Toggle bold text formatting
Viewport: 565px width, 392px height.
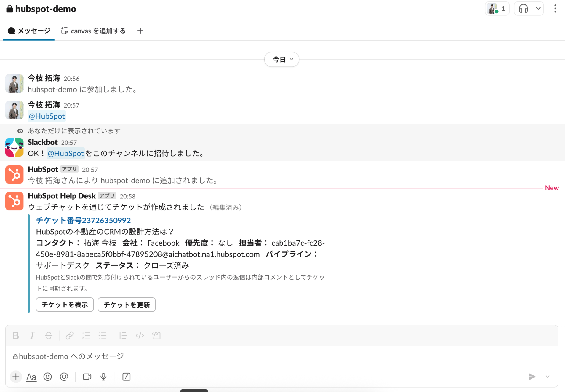(x=16, y=335)
